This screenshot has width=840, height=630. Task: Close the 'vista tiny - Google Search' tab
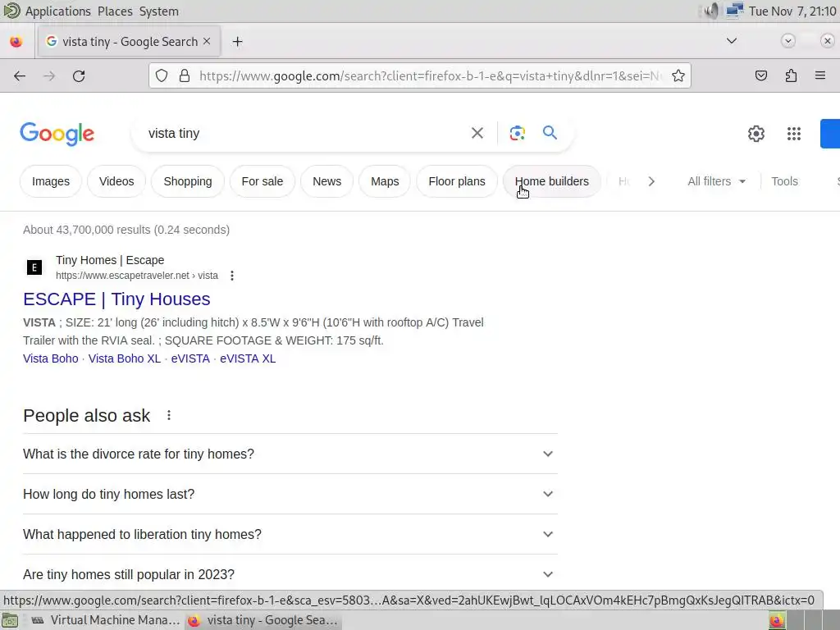pyautogui.click(x=207, y=41)
